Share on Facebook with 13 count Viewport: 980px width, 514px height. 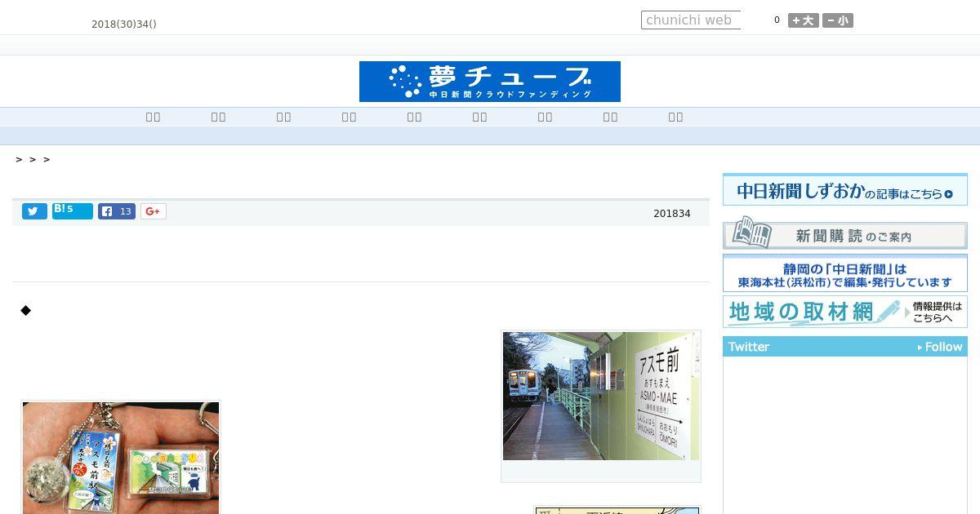(x=117, y=211)
